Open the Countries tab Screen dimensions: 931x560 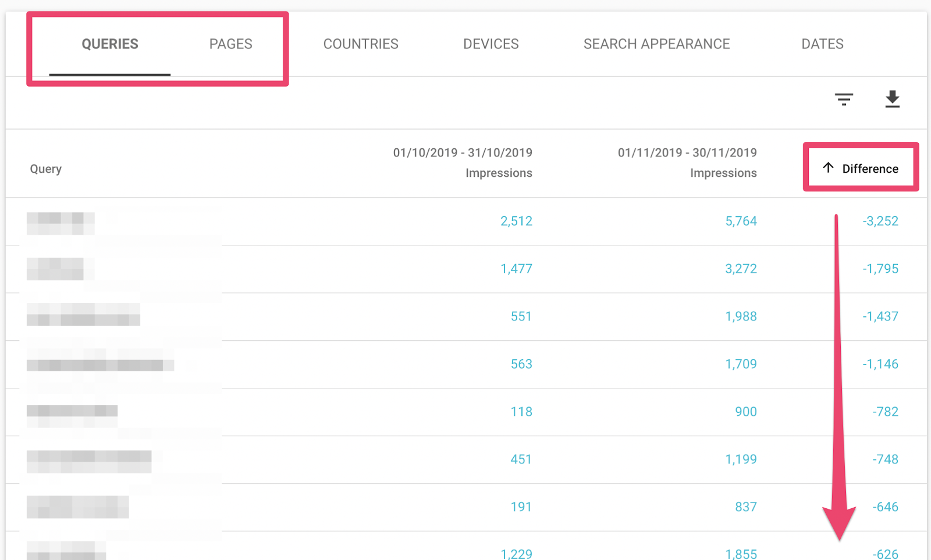[361, 44]
